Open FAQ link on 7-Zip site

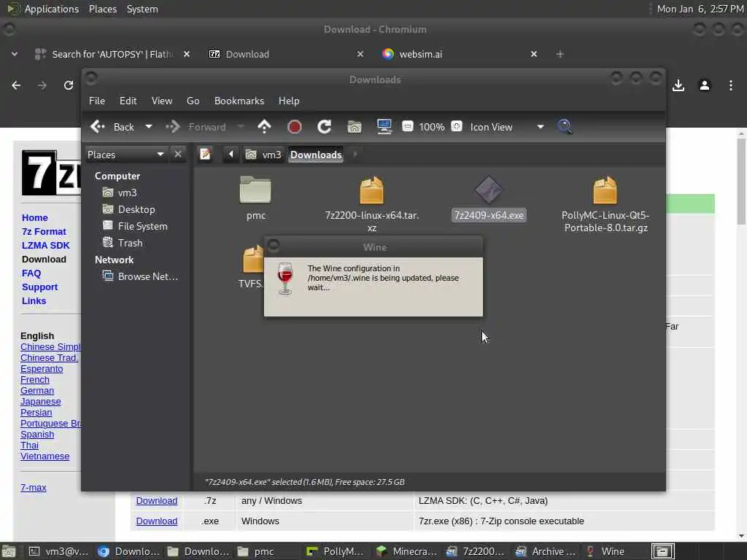tap(31, 273)
